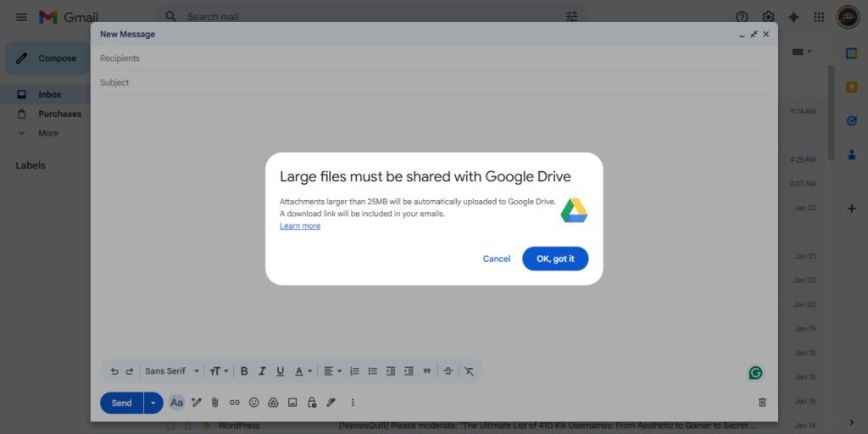Open Google Calendar side panel
This screenshot has height=434, width=868.
point(851,53)
